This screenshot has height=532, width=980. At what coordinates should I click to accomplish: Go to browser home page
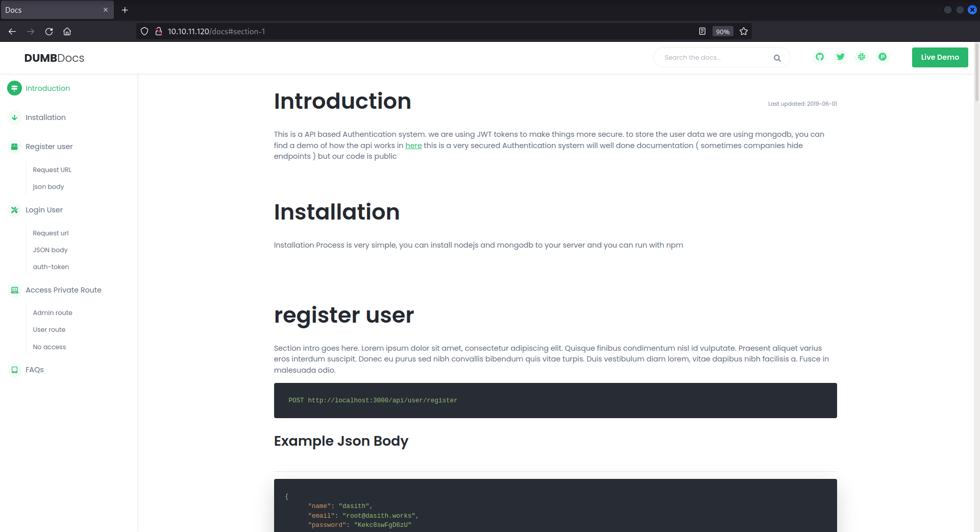(67, 32)
